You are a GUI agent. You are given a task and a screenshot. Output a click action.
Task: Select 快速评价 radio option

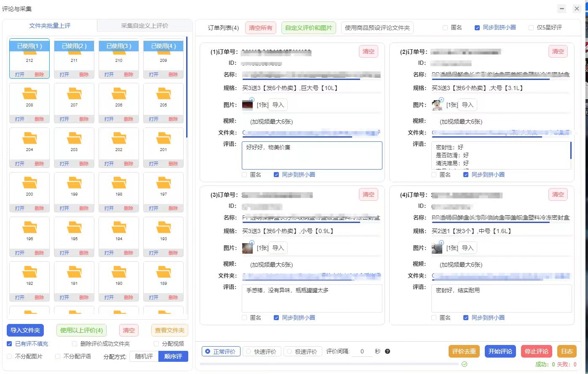[262, 351]
